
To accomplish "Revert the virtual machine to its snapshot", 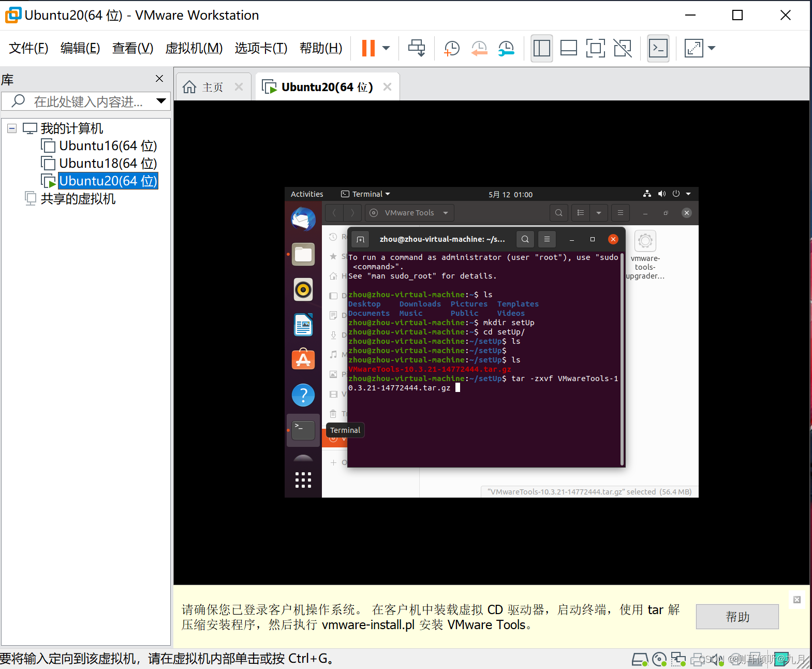I will point(479,48).
